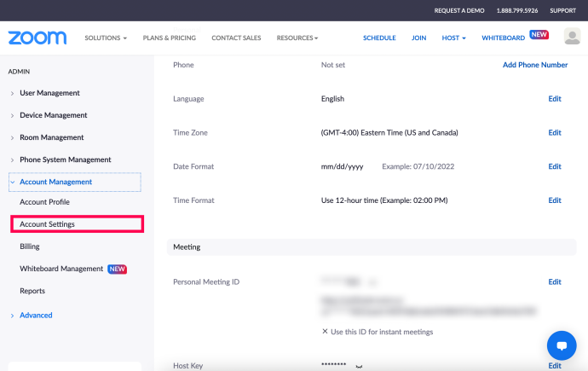Expand the Advanced section
Viewport: 588px width, 371px height.
36,316
